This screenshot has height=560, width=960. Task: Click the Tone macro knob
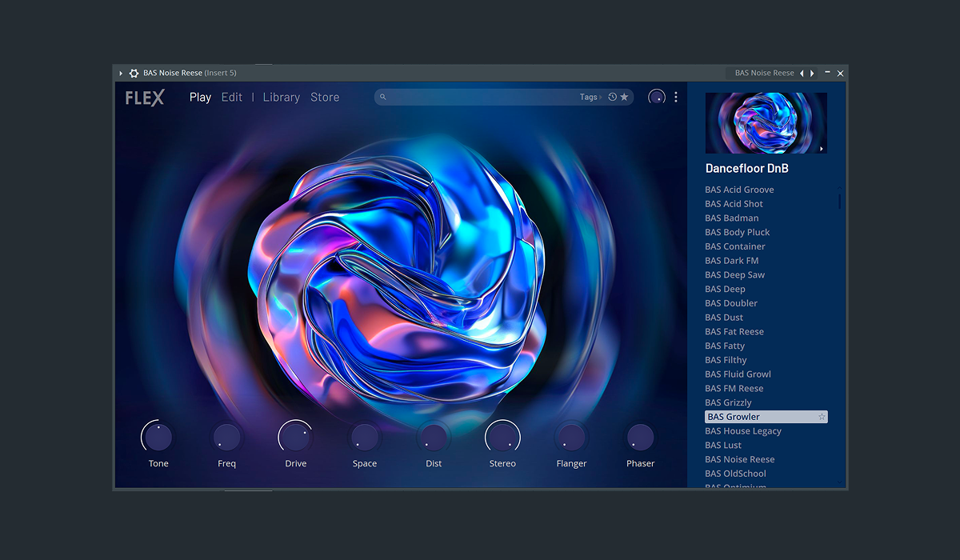pos(158,438)
